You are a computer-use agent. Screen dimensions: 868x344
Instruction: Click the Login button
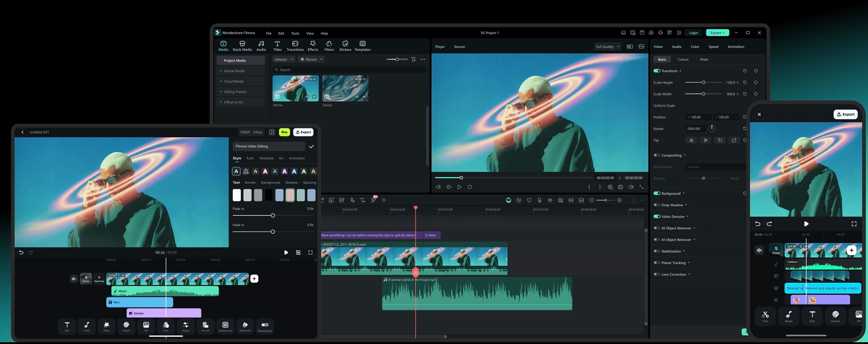tap(693, 33)
